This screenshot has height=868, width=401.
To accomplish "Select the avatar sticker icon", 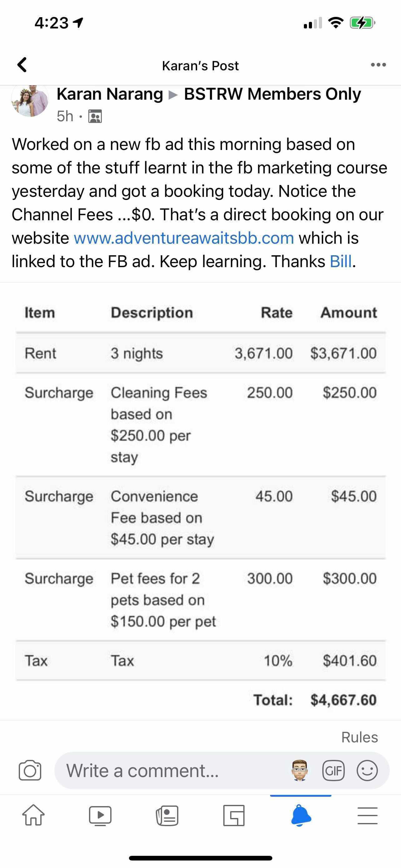I will [x=299, y=770].
